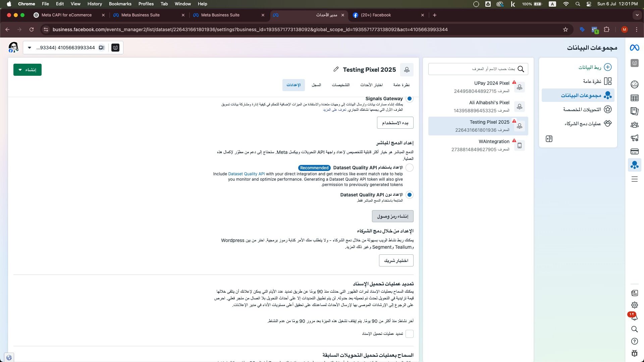Click pencil icon beside Testing Pixel 2025
The height and width of the screenshot is (362, 644).
(336, 69)
